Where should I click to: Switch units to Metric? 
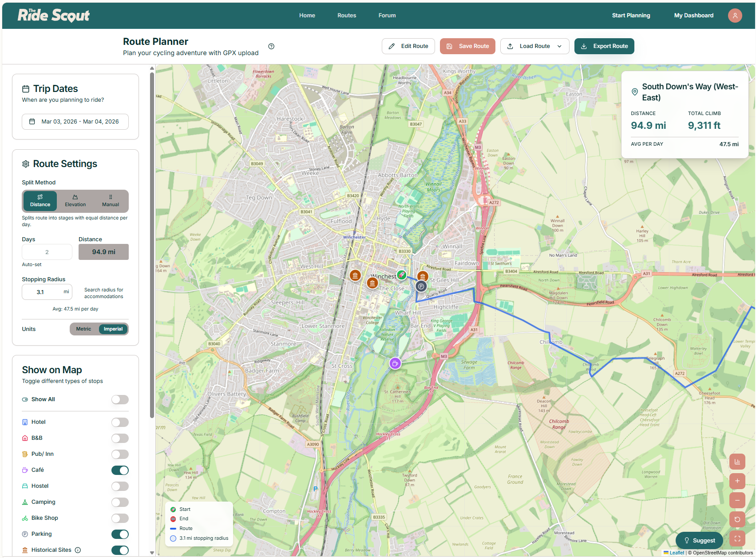click(83, 329)
